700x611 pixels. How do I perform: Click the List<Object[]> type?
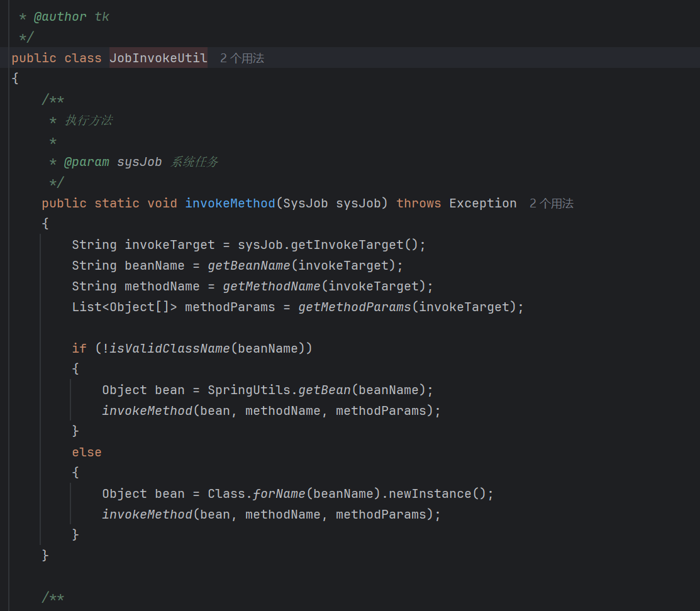pyautogui.click(x=125, y=307)
